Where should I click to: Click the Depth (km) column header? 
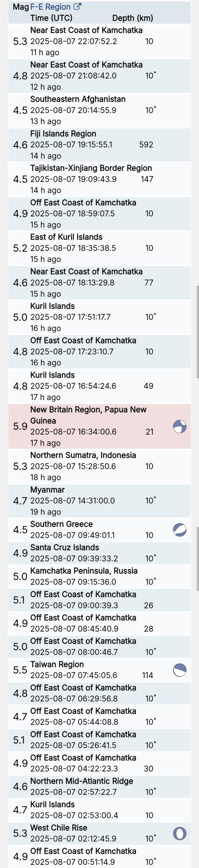click(x=133, y=18)
